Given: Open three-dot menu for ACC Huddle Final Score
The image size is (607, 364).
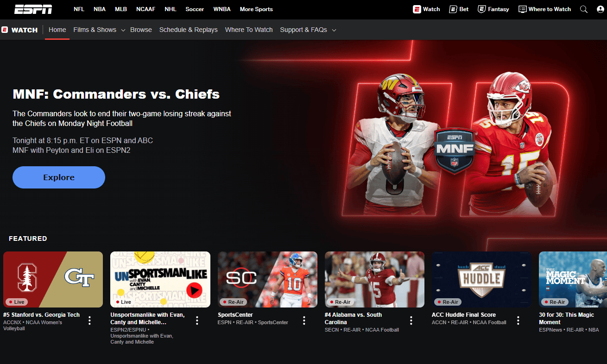Looking at the screenshot, I should pos(518,320).
